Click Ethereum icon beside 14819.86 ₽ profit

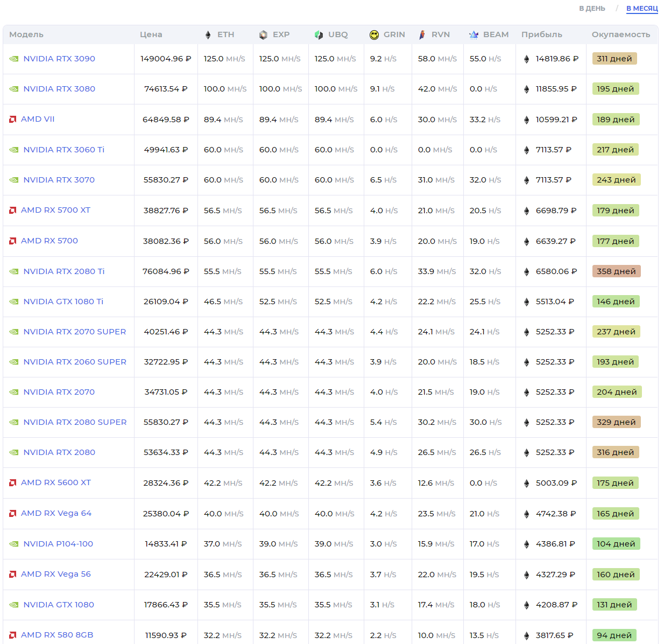(x=527, y=59)
